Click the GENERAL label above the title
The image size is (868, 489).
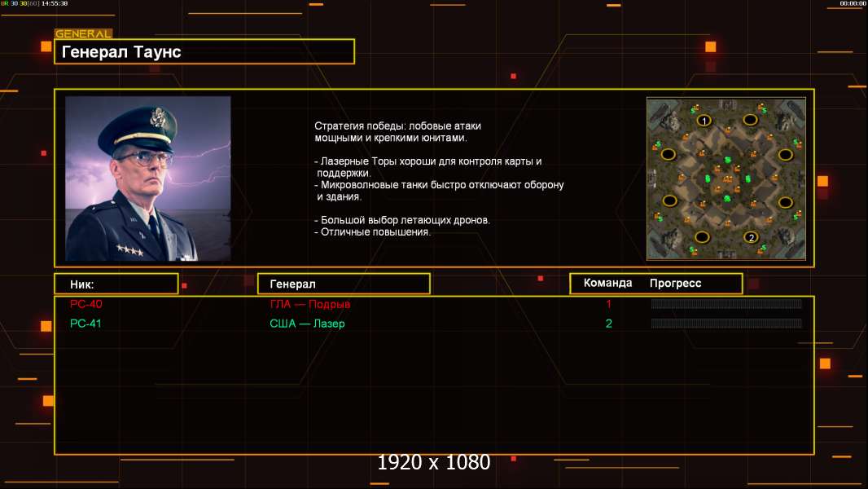point(84,33)
